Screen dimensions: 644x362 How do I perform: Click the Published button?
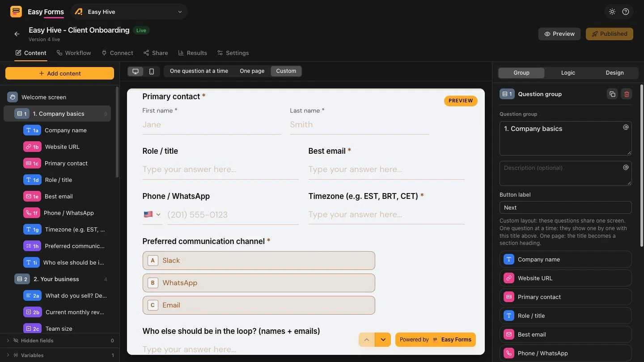pyautogui.click(x=610, y=34)
